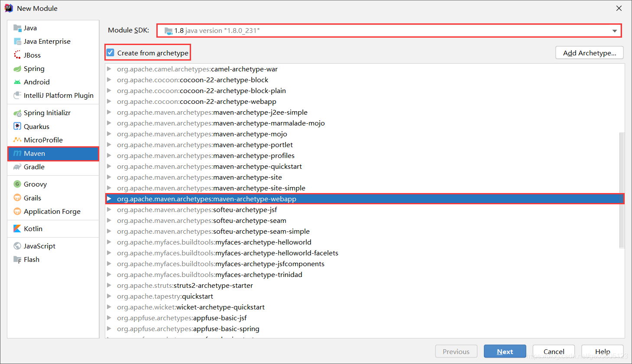Click the Cancel button
The width and height of the screenshot is (632, 364).
click(554, 351)
